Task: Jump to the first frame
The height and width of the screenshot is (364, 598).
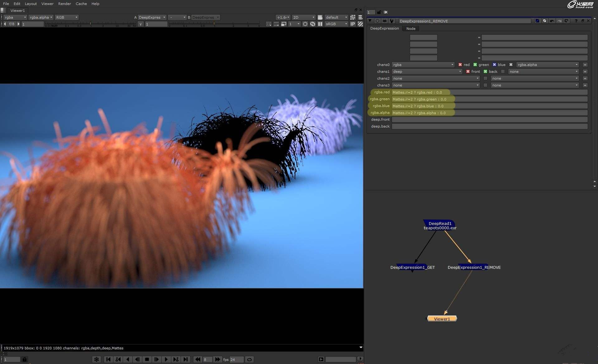Action: pos(108,359)
